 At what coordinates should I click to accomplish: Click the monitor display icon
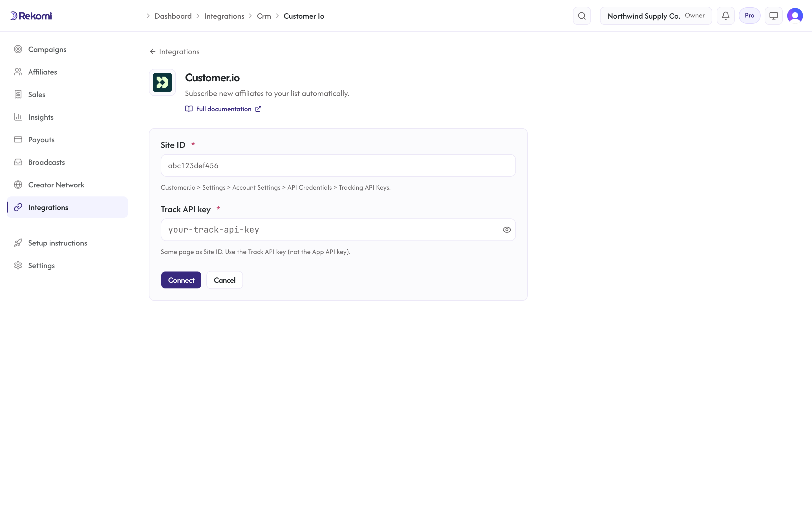pyautogui.click(x=773, y=16)
